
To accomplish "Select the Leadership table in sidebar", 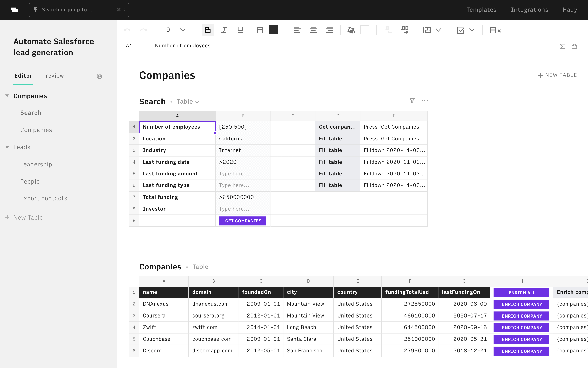I will (36, 164).
